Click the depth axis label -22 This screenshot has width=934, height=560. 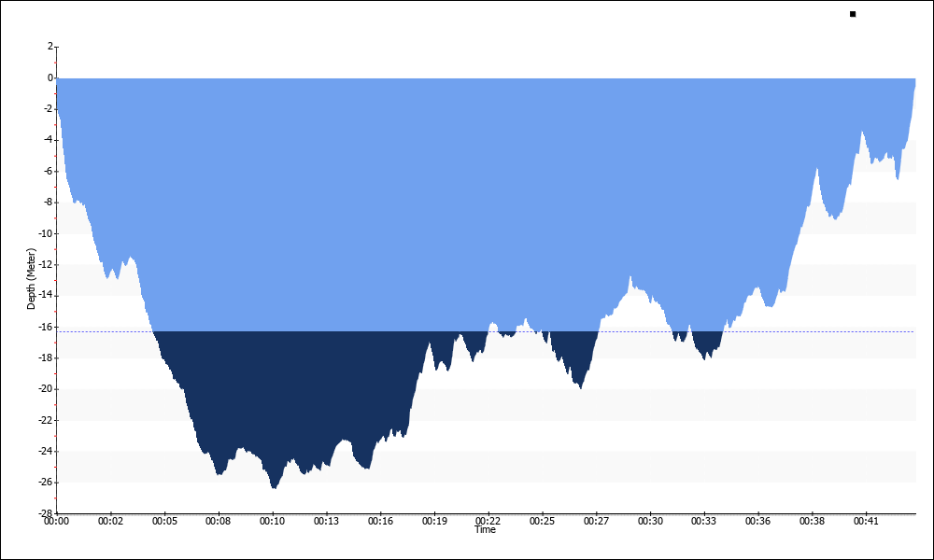click(46, 420)
